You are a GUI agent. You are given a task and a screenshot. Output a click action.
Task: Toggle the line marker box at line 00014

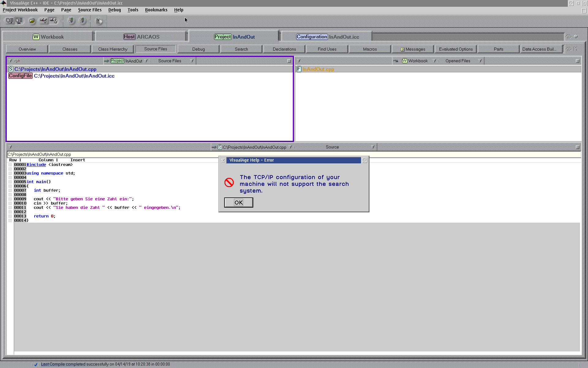pos(10,220)
